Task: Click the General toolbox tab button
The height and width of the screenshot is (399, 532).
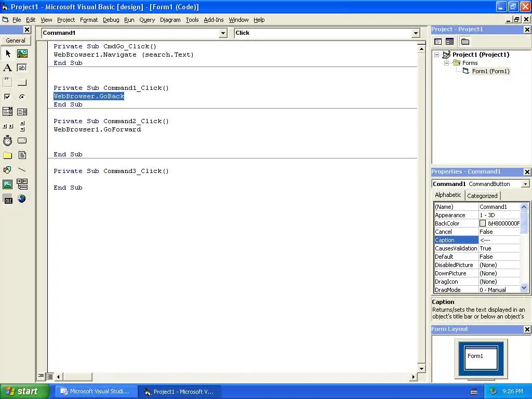Action: 16,41
